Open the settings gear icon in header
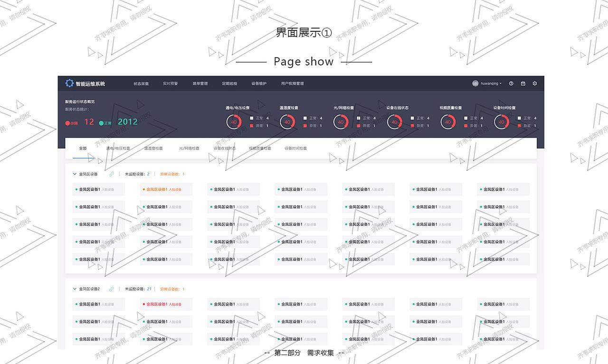The height and width of the screenshot is (364, 608). pyautogui.click(x=535, y=84)
